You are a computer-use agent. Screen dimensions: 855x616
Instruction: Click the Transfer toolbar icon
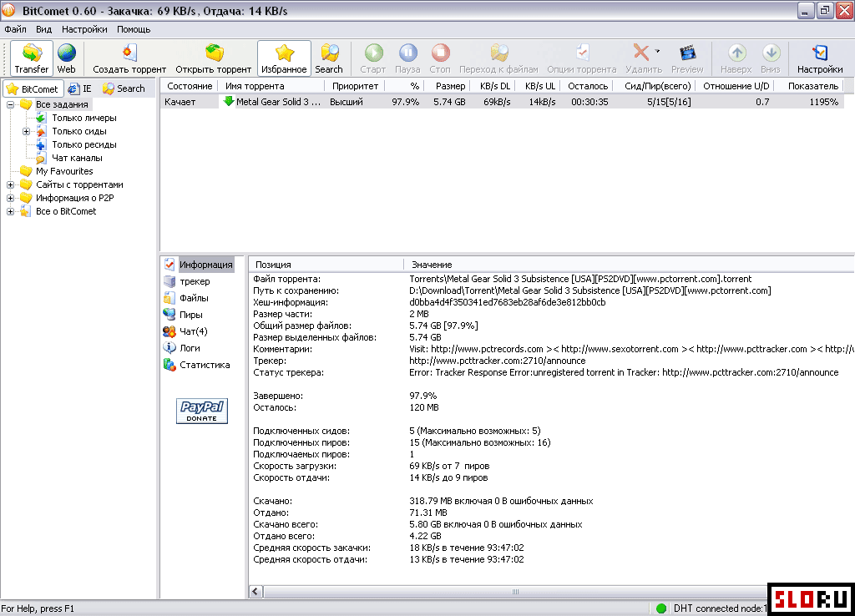tap(32, 58)
